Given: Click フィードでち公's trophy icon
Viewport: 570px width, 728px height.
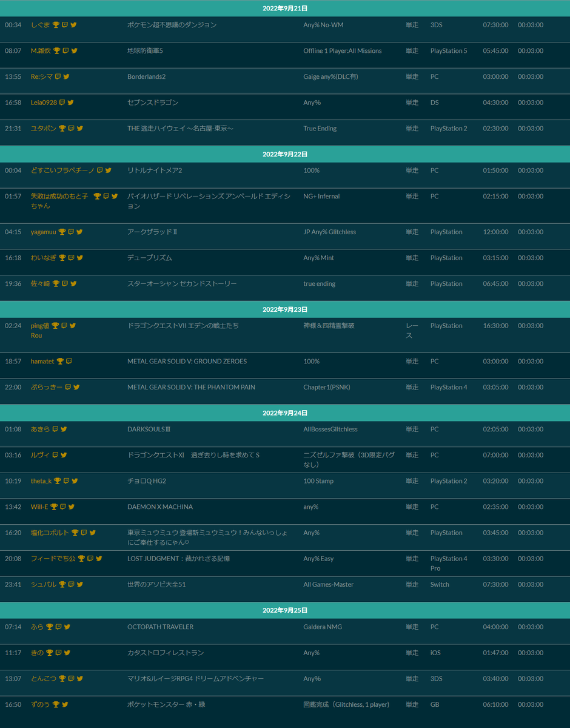Looking at the screenshot, I should click(81, 559).
